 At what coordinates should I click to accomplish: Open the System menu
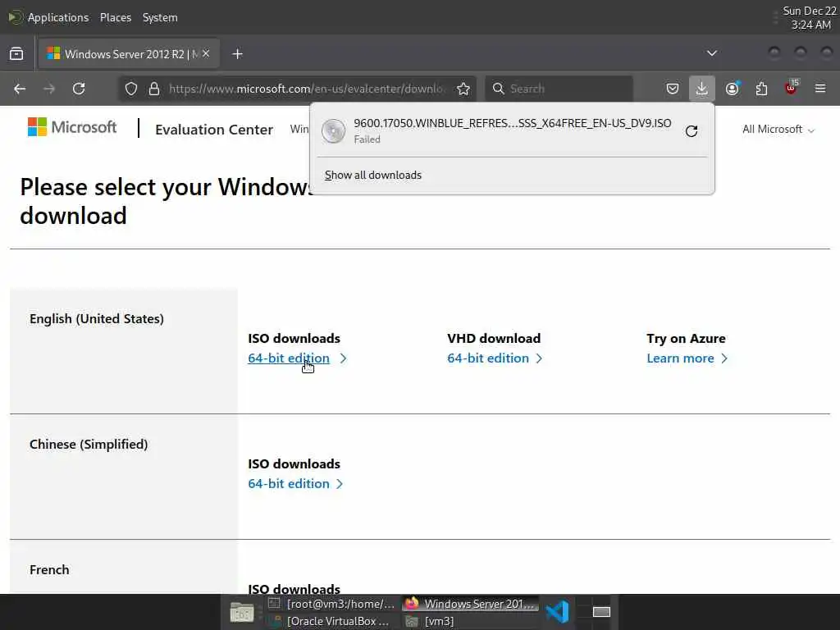(x=160, y=18)
